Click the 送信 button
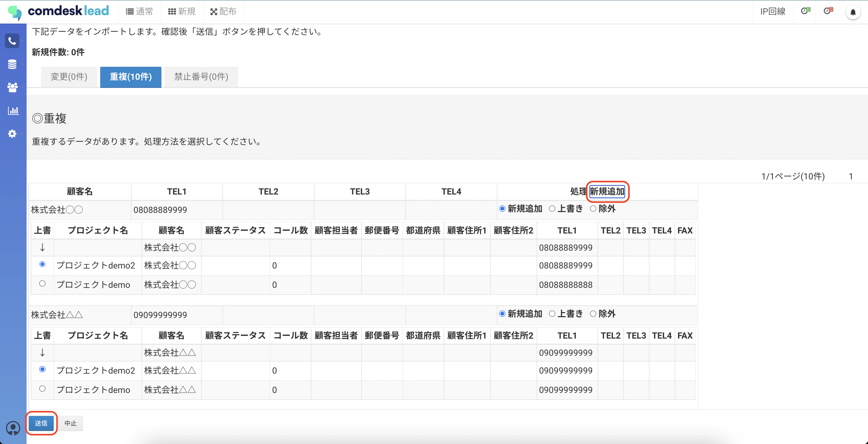Screen dimensions: 868x444 pos(41,423)
